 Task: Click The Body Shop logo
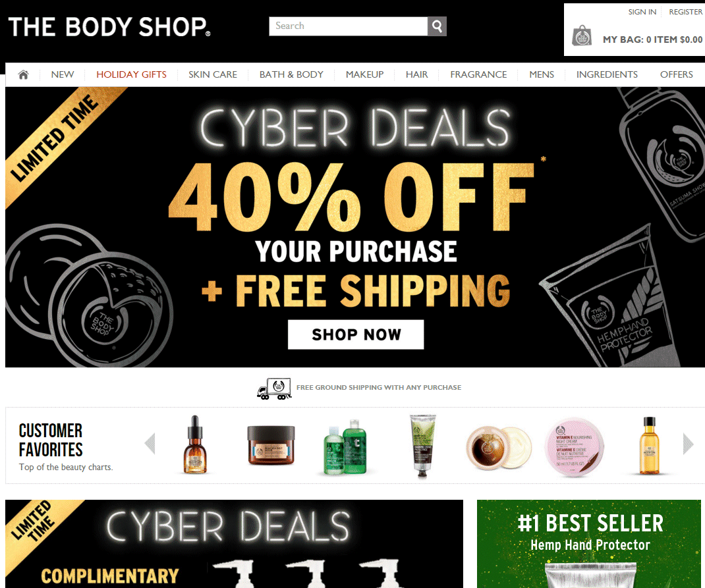109,27
